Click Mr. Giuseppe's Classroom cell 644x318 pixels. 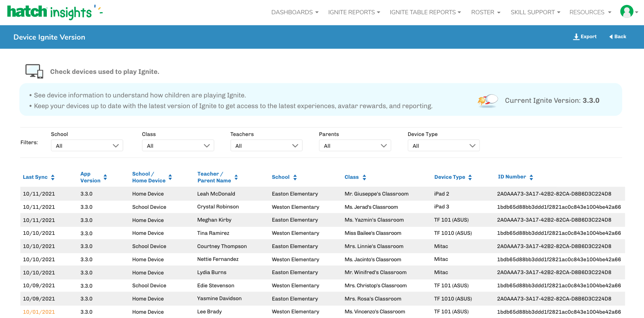[377, 194]
